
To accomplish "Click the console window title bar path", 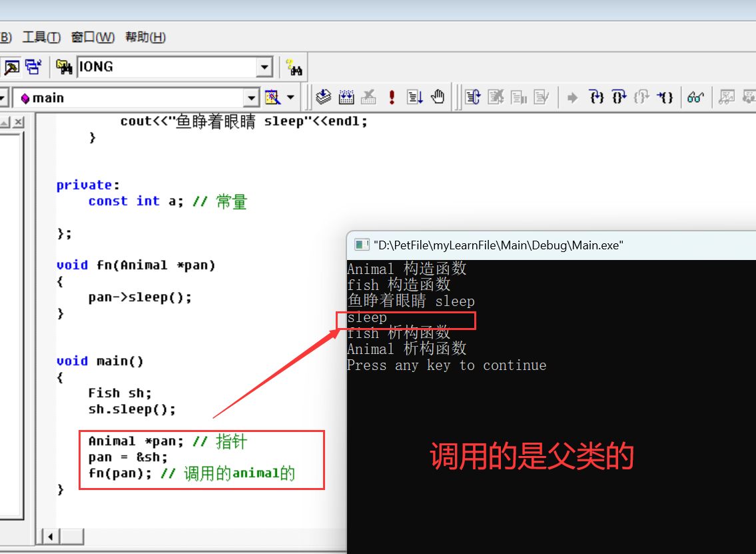I will pyautogui.click(x=498, y=245).
